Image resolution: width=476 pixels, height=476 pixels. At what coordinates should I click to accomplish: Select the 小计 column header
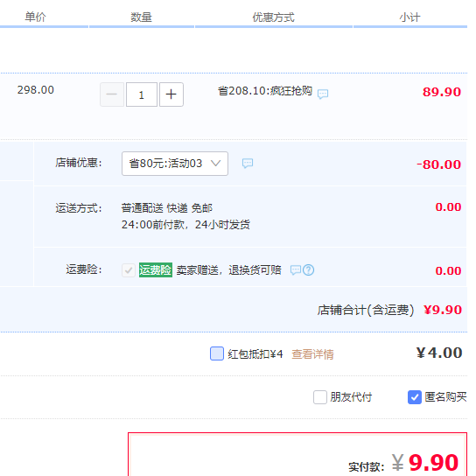tap(409, 17)
